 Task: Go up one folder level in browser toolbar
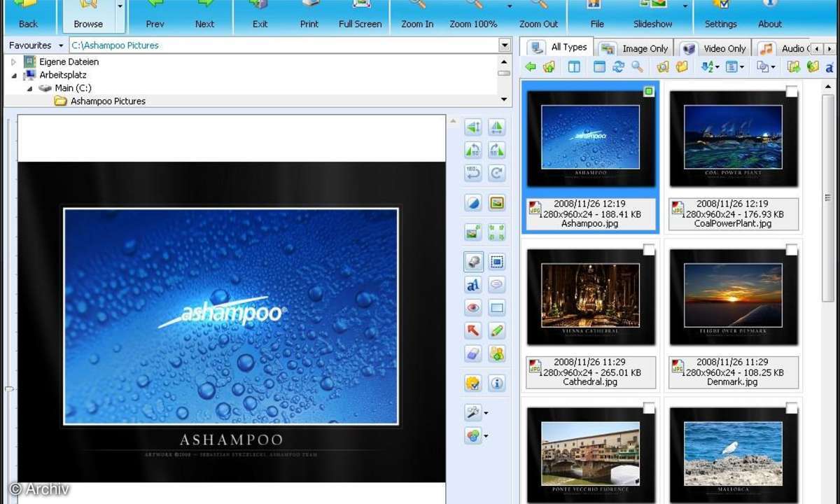pos(549,67)
